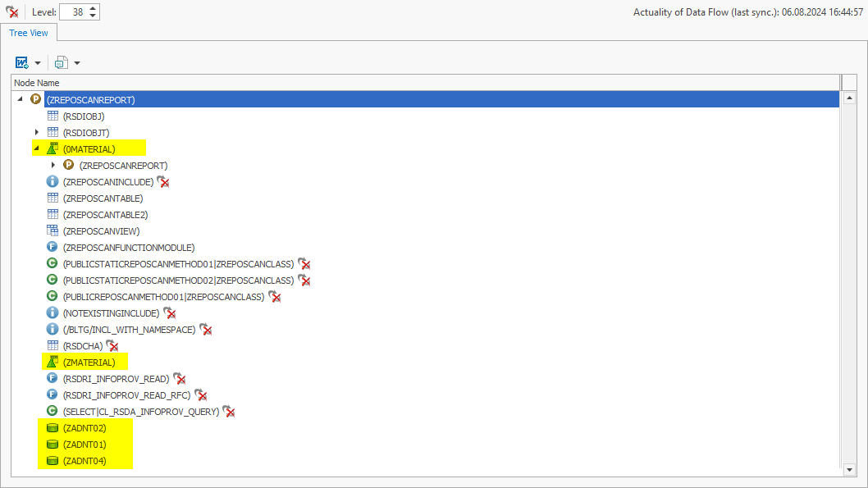Click the InfoObject icon beside 0MATERIAL

(53, 148)
